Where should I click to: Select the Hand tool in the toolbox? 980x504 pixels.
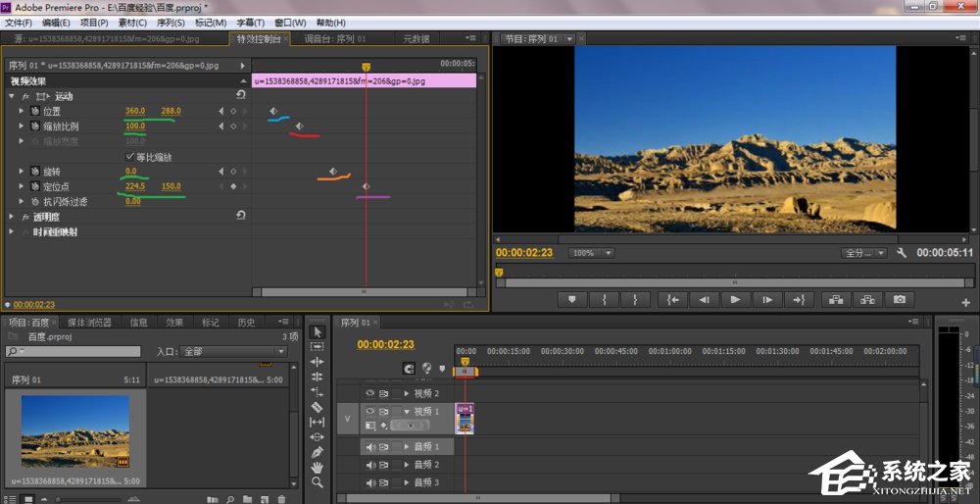[317, 467]
